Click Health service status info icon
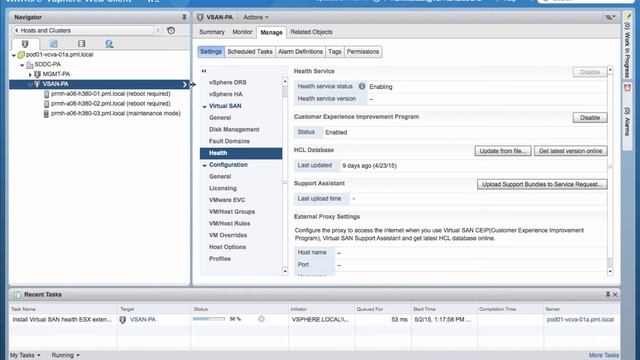Screen dimensions: 640x360 (362, 86)
